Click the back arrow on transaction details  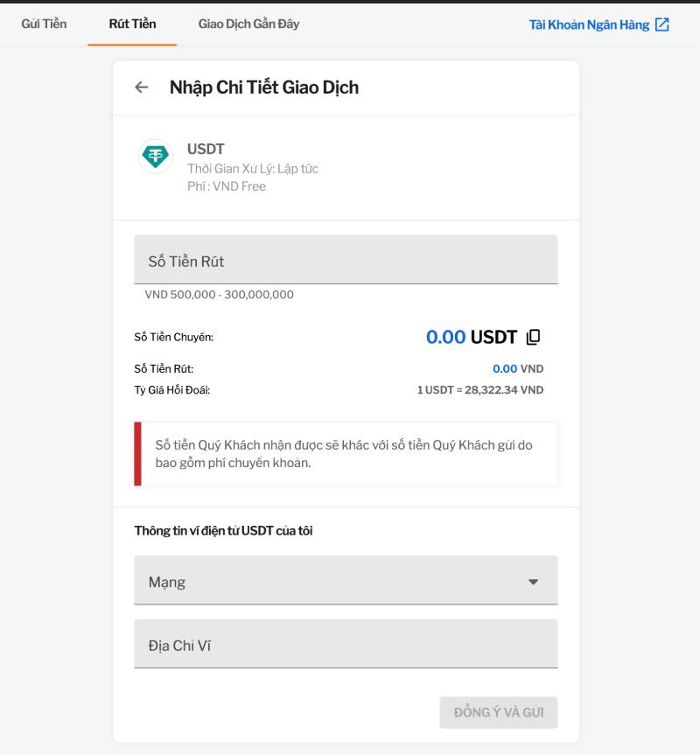(x=143, y=86)
